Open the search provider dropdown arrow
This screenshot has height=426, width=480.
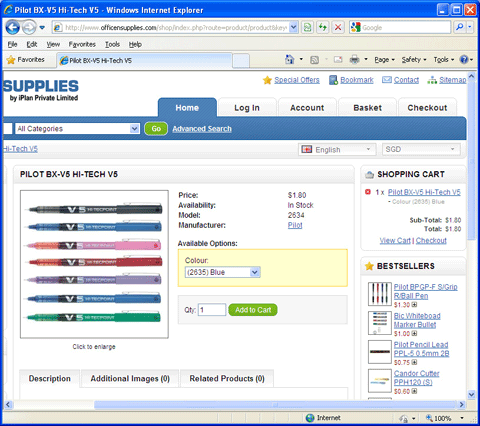[470, 27]
